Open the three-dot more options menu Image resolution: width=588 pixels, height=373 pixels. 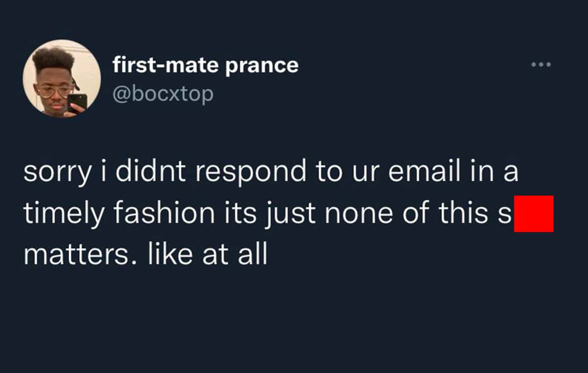(x=541, y=65)
